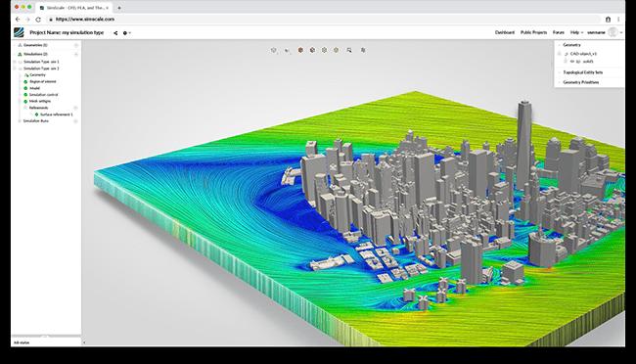This screenshot has height=364, width=636.
Task: Choose the surfaces with edges render icon
Action: [312, 50]
